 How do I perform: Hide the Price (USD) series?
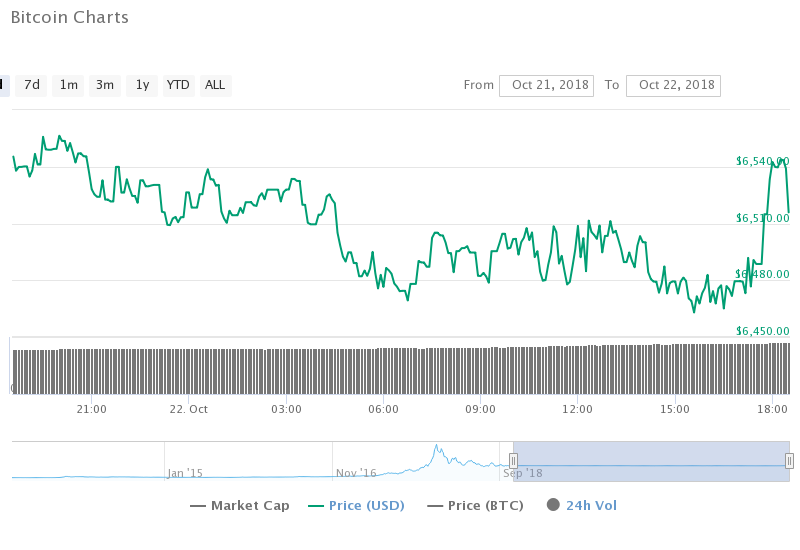click(x=370, y=506)
